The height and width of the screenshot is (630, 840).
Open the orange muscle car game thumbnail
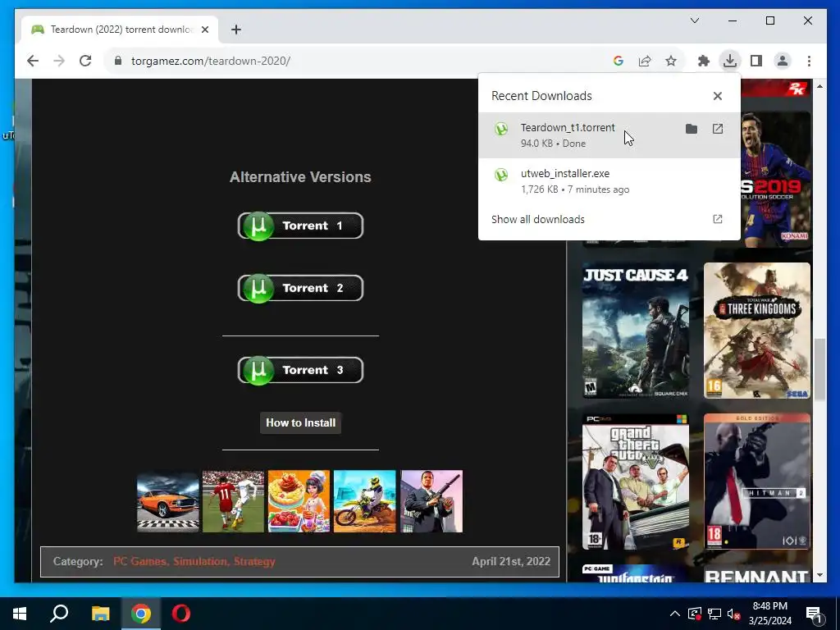click(167, 501)
